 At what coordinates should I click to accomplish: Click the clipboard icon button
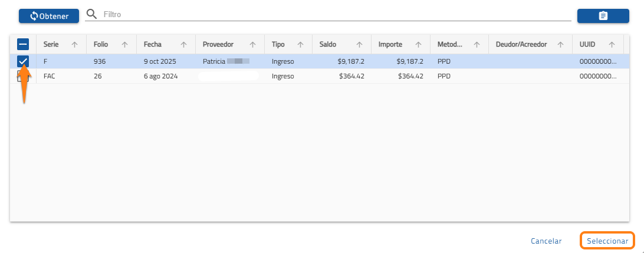(x=603, y=16)
